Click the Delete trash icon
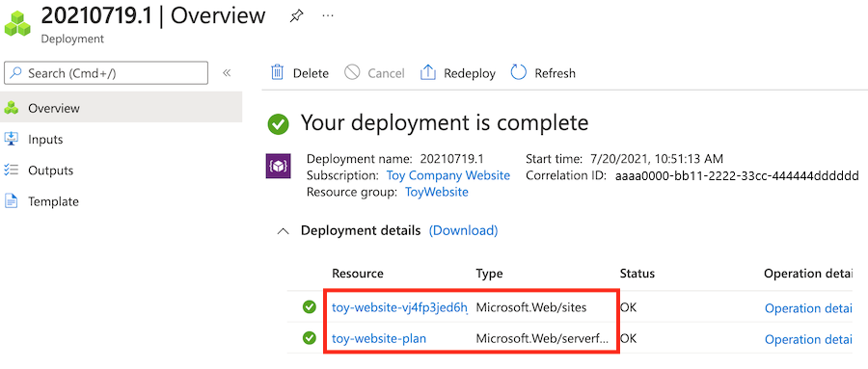 coord(278,73)
